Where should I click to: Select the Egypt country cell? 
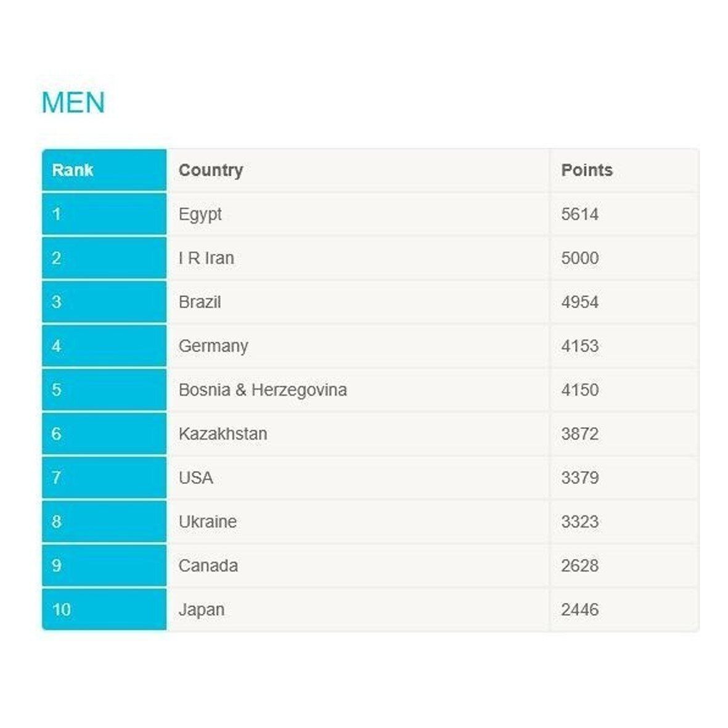click(200, 215)
